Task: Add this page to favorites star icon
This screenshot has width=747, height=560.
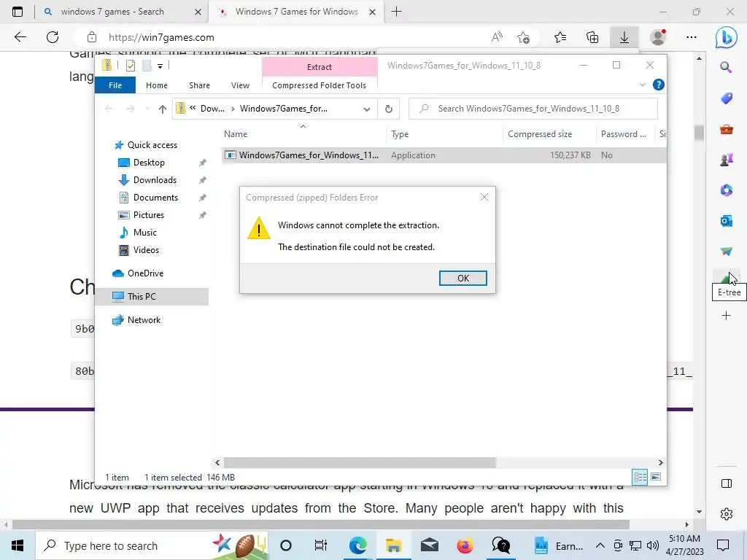Action: (524, 37)
